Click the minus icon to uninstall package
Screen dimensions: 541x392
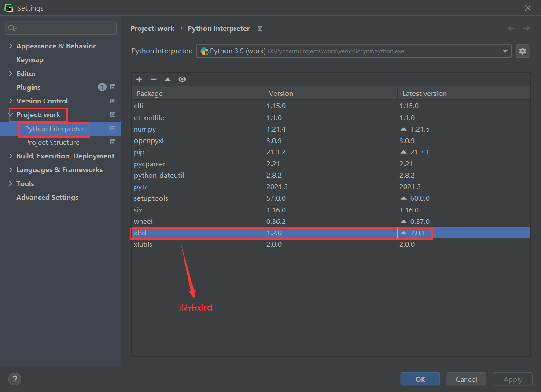pos(153,79)
